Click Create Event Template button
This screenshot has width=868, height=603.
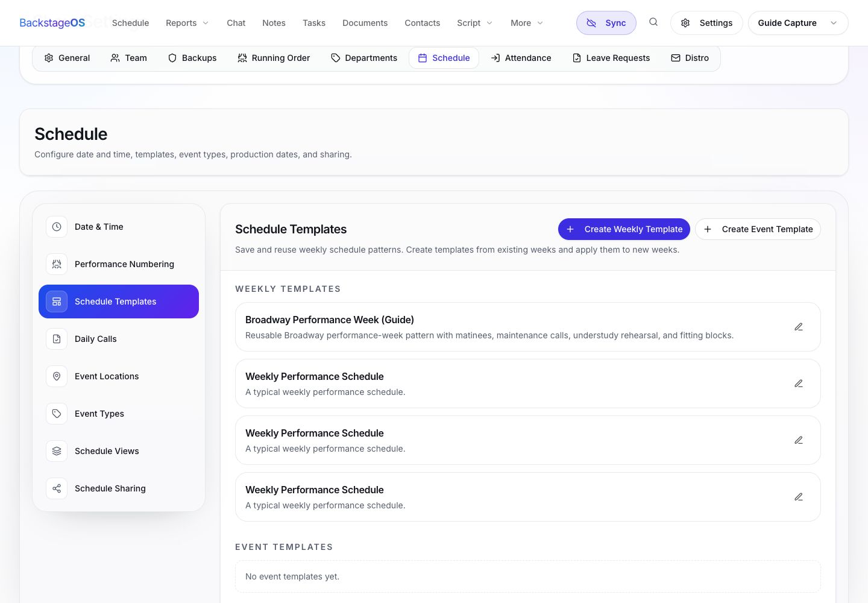[x=758, y=229]
